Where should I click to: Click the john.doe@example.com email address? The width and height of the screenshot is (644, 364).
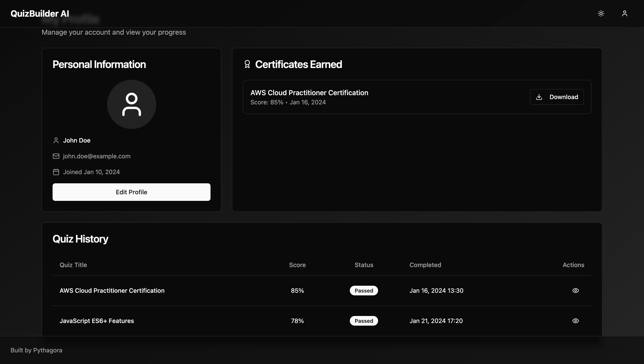[97, 156]
